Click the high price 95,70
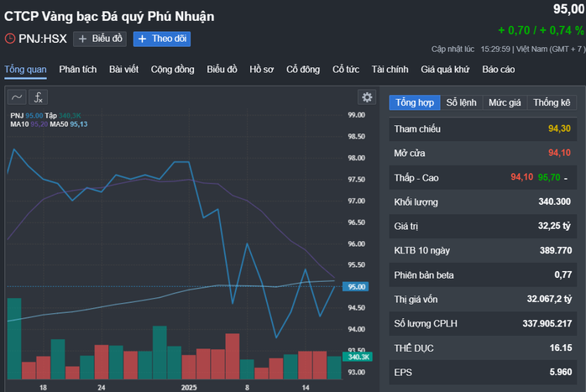 [x=548, y=177]
